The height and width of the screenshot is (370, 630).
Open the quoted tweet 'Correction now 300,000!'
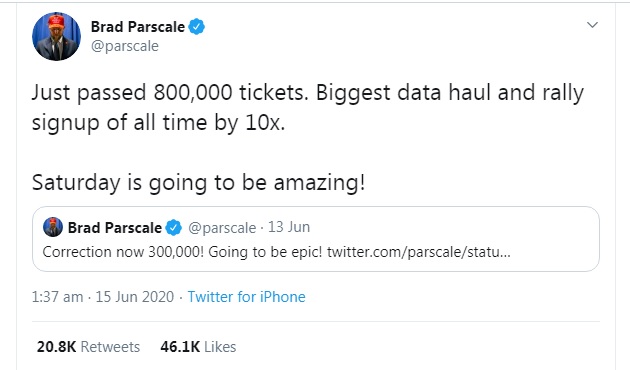tap(316, 239)
